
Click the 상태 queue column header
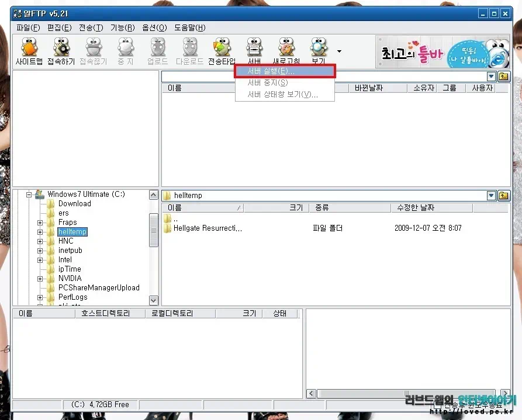tap(279, 314)
